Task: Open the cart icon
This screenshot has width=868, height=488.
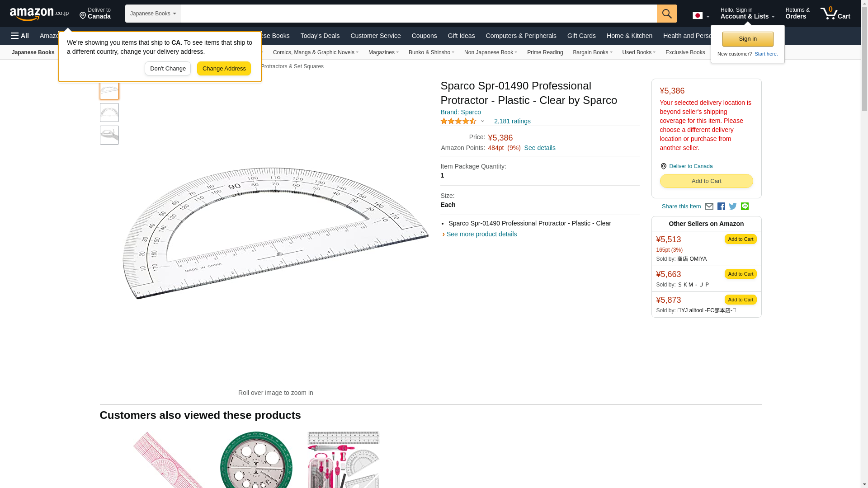Action: pos(835,14)
